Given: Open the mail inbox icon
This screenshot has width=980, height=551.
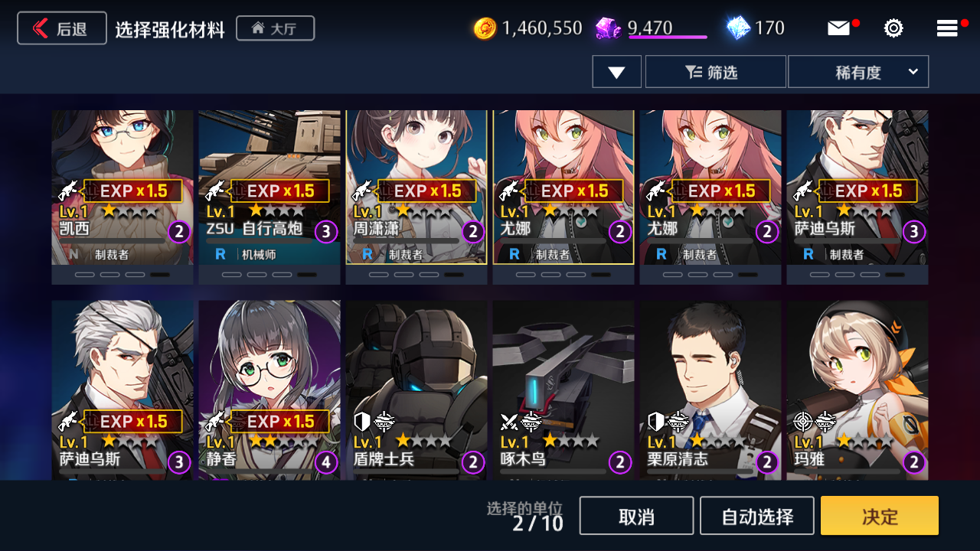Looking at the screenshot, I should pos(839,28).
